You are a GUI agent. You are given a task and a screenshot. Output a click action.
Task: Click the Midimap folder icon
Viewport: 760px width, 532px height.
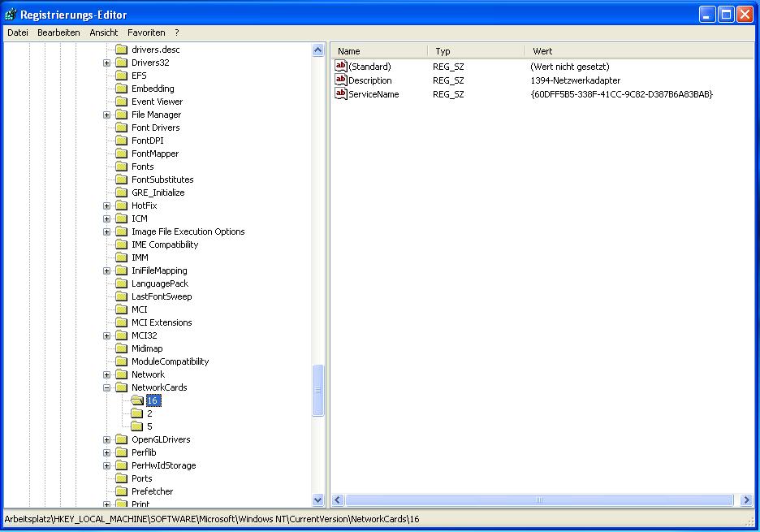pyautogui.click(x=121, y=348)
